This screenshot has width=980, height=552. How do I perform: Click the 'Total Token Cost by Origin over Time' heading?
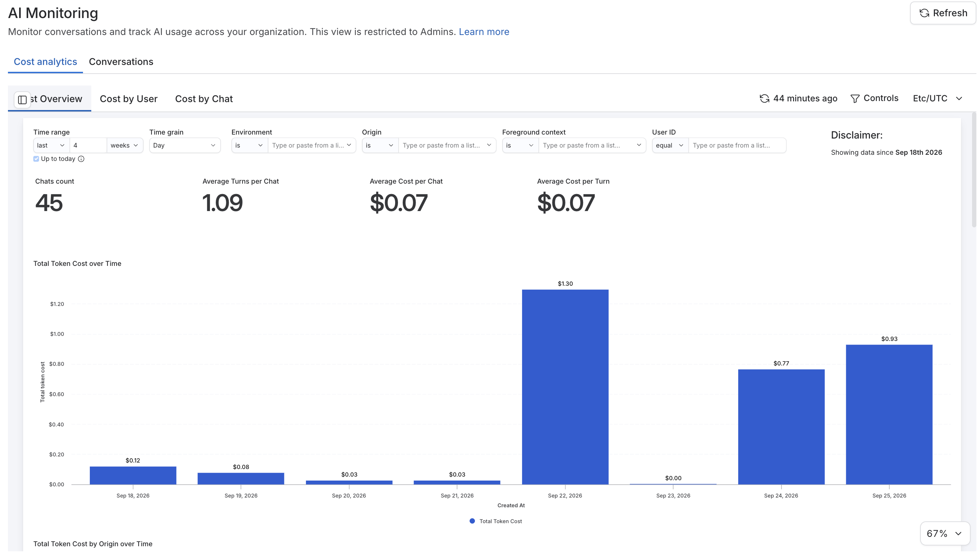point(93,544)
